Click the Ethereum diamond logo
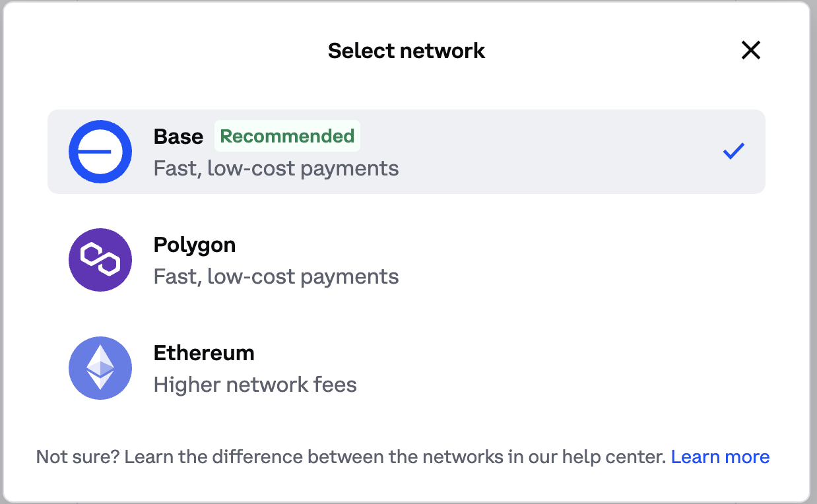 (100, 368)
